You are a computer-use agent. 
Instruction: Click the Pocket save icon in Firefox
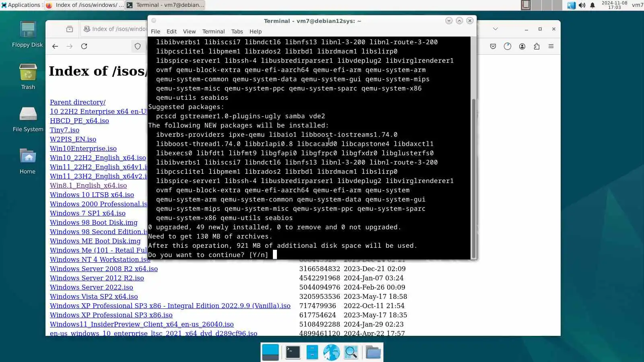tap(493, 46)
